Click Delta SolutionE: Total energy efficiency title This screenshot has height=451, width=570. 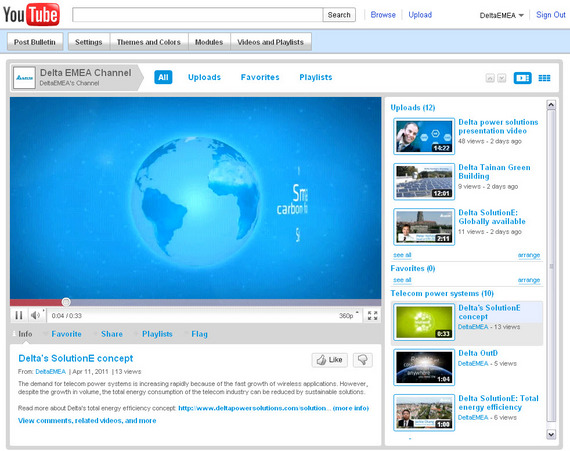[498, 403]
